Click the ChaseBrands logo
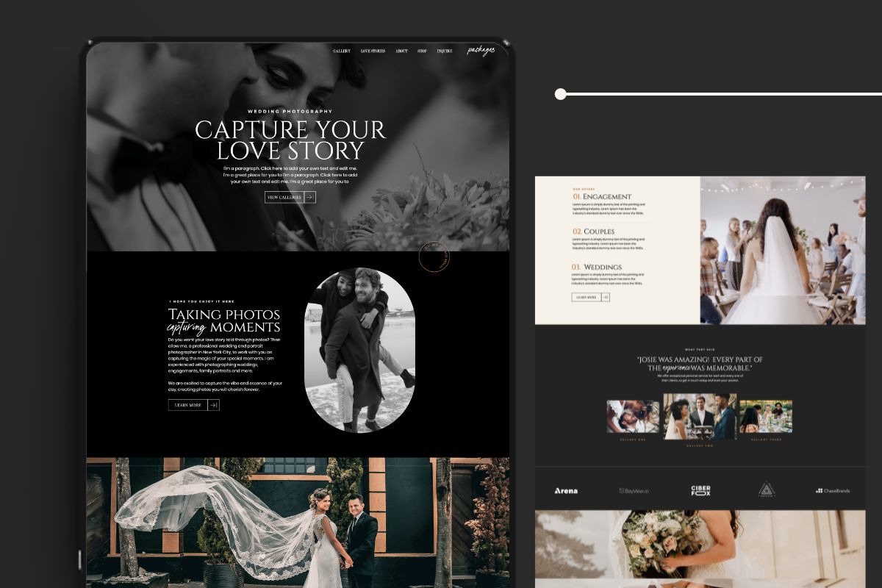This screenshot has width=882, height=588. [x=833, y=490]
